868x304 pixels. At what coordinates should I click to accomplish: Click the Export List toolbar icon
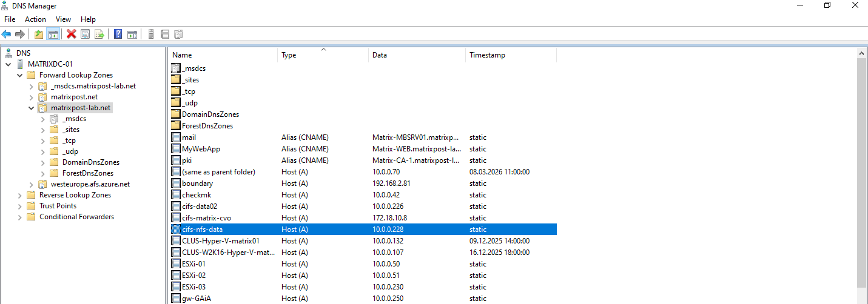point(99,34)
